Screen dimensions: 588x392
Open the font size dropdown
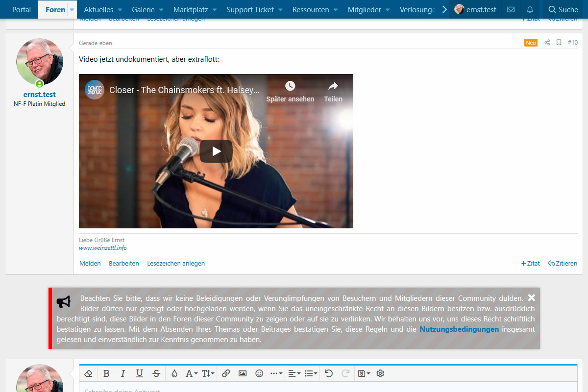click(x=208, y=373)
